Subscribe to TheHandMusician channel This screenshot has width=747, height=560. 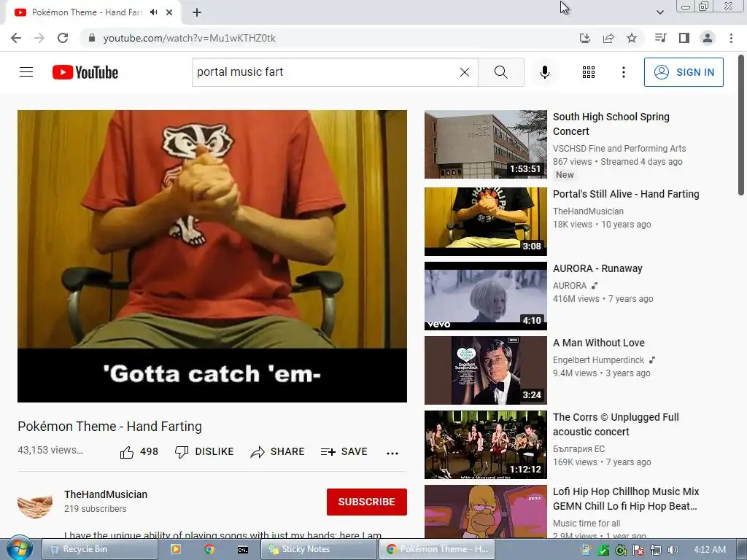(x=366, y=502)
